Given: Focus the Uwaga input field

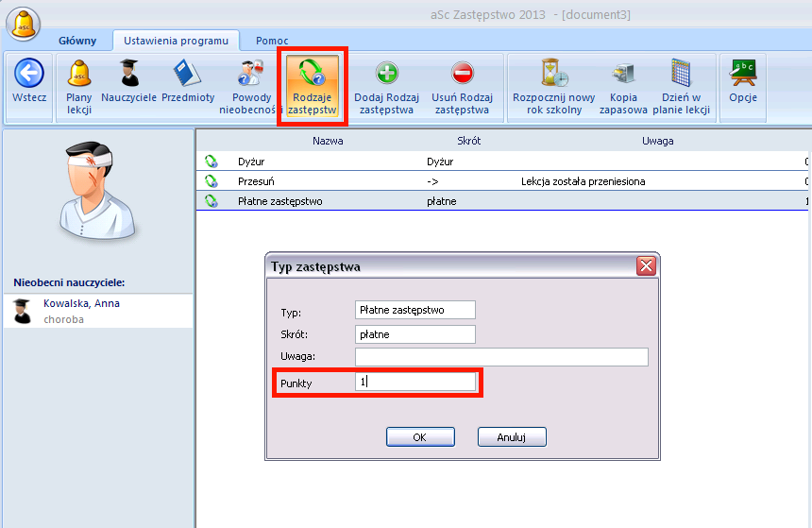Looking at the screenshot, I should 501,357.
